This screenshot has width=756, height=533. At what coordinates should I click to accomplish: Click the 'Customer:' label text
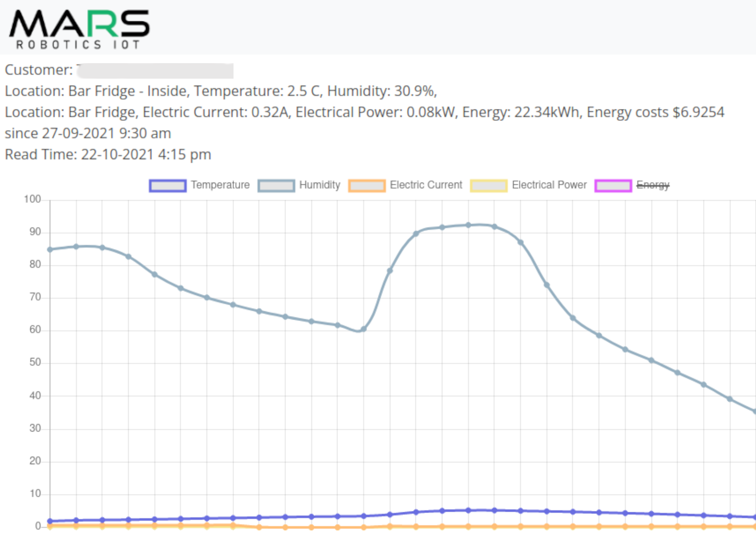pos(39,70)
